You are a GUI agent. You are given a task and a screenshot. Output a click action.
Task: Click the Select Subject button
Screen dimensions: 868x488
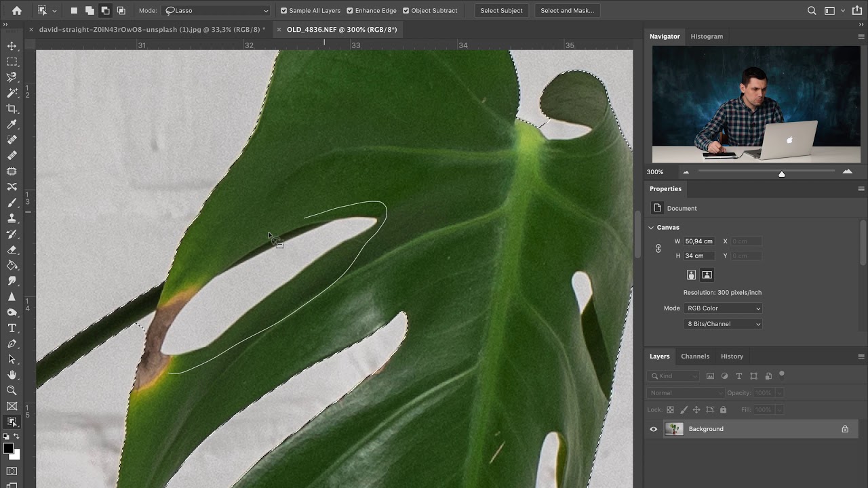tap(501, 11)
